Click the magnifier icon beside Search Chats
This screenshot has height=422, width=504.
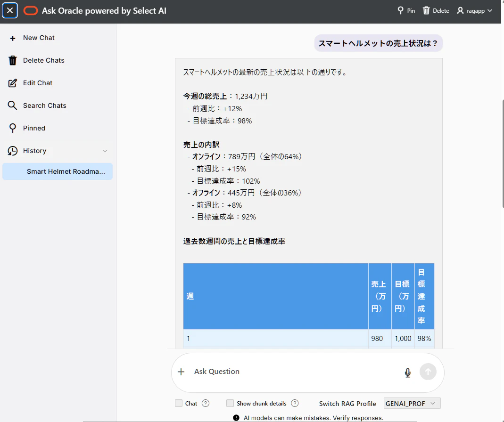(x=13, y=105)
